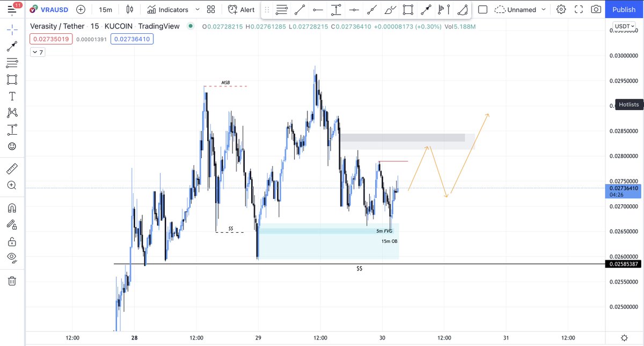The height and width of the screenshot is (346, 644).
Task: Click the Publish button
Action: 624,9
